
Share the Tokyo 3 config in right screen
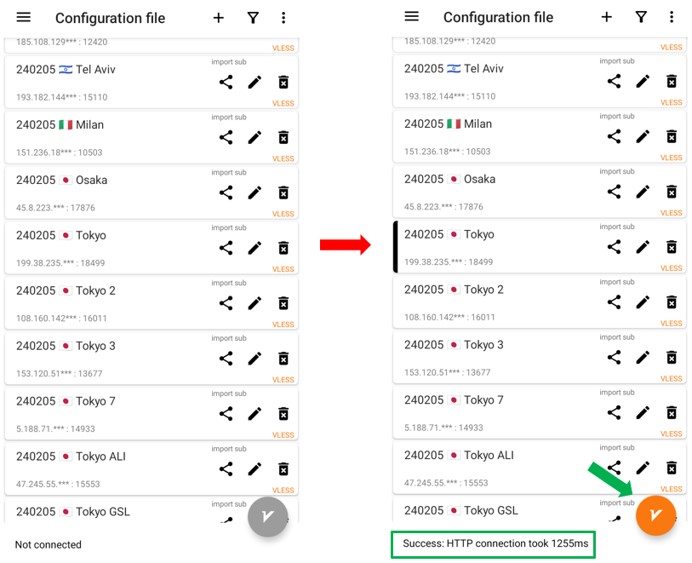(614, 357)
